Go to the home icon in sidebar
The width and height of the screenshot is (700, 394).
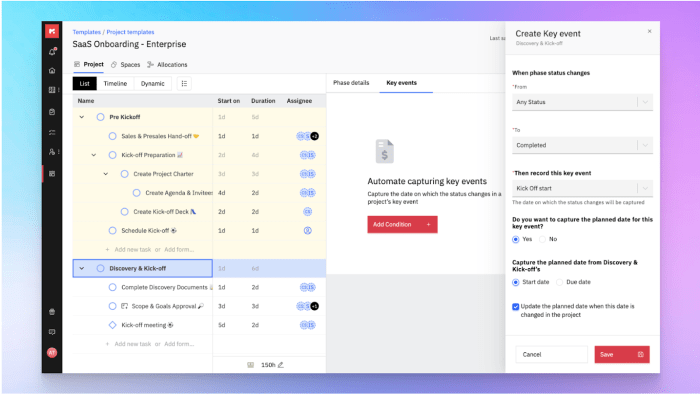click(x=52, y=71)
